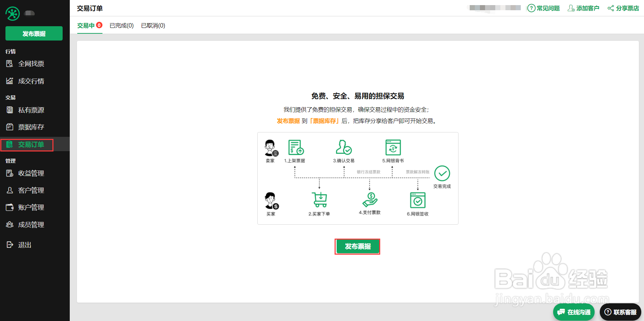Click the 私有票源 icon
Screen dimensions: 644x321
10,110
